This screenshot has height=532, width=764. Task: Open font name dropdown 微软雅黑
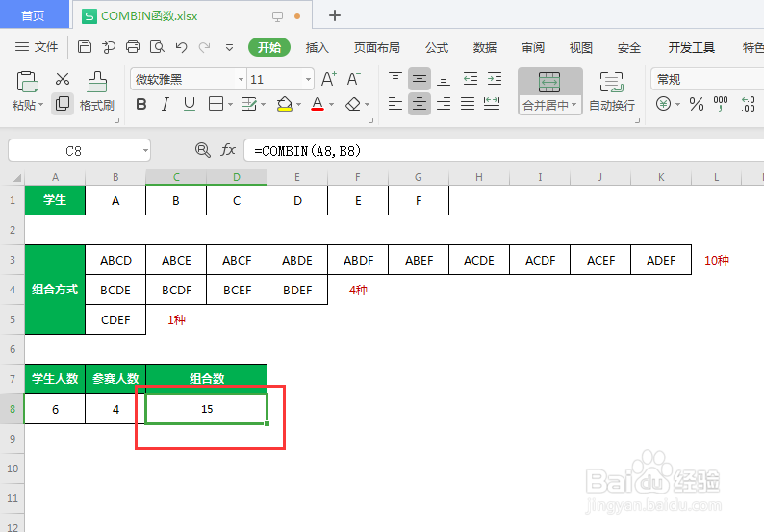click(241, 79)
